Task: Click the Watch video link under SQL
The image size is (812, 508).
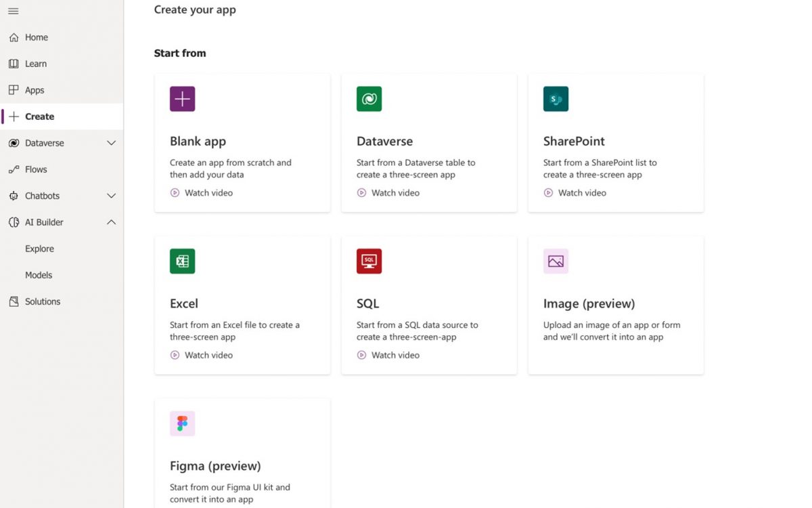Action: 388,355
